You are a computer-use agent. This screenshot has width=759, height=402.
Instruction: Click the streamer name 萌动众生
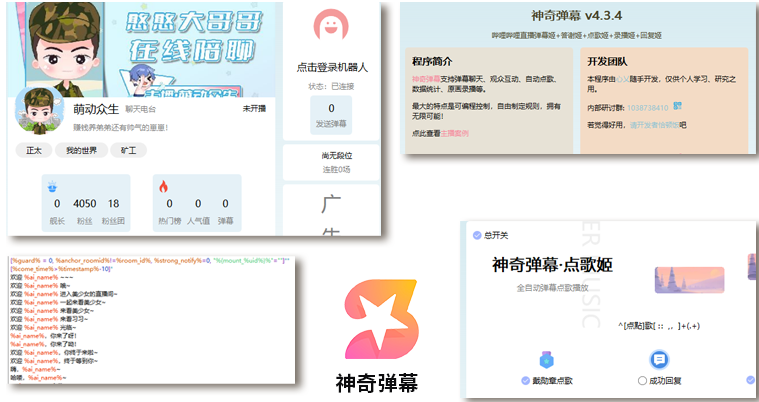point(96,109)
